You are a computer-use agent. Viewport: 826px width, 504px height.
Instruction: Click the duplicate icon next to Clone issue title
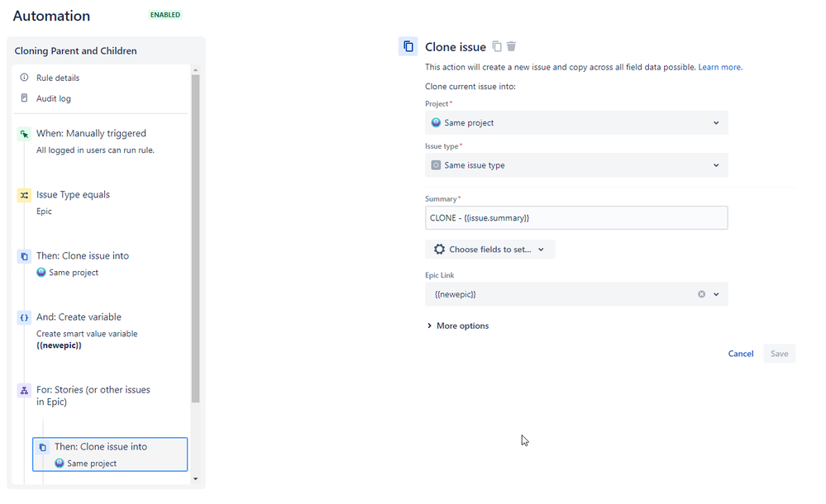click(x=496, y=46)
